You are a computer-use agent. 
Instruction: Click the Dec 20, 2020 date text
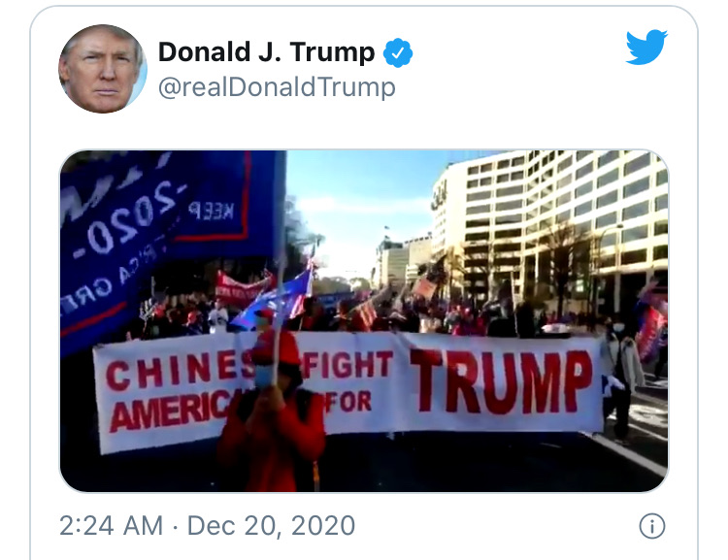(x=271, y=526)
